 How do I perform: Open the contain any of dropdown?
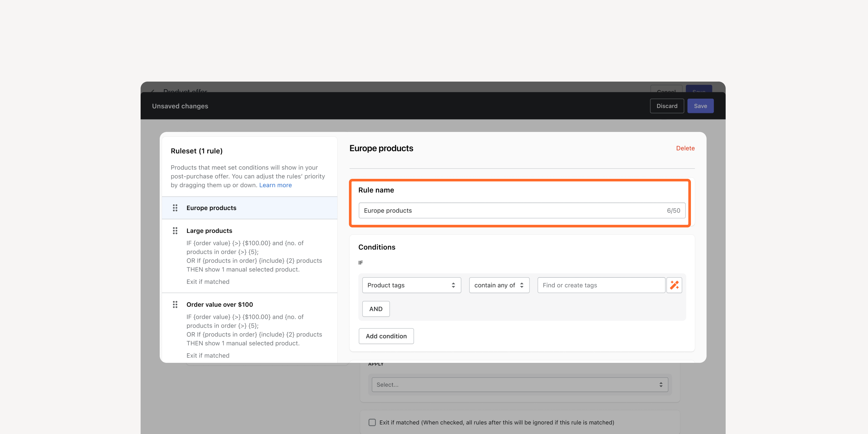pos(499,285)
